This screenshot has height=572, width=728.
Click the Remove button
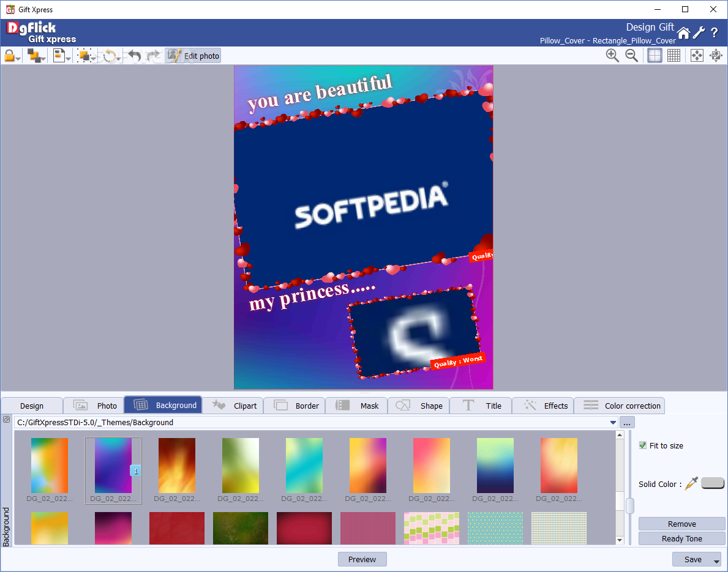tap(681, 524)
